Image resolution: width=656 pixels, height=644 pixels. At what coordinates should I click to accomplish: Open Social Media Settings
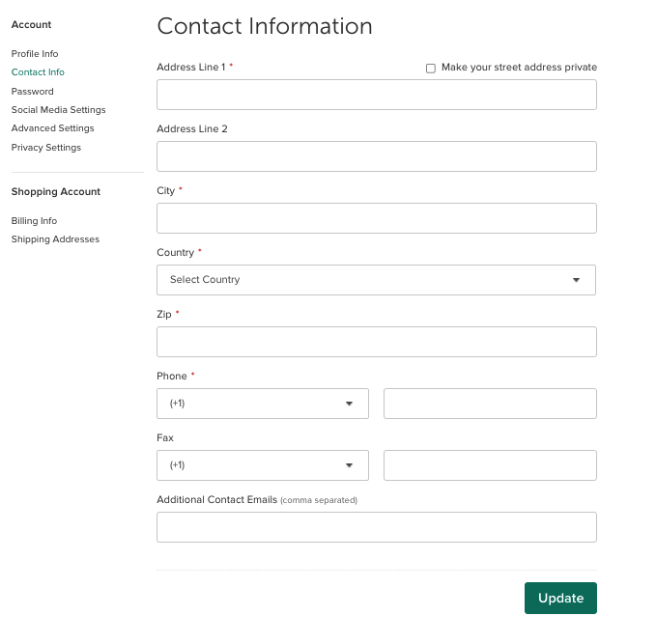coord(58,110)
